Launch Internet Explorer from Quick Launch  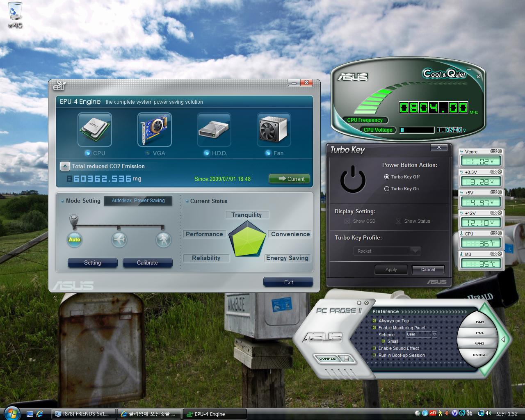click(40, 414)
